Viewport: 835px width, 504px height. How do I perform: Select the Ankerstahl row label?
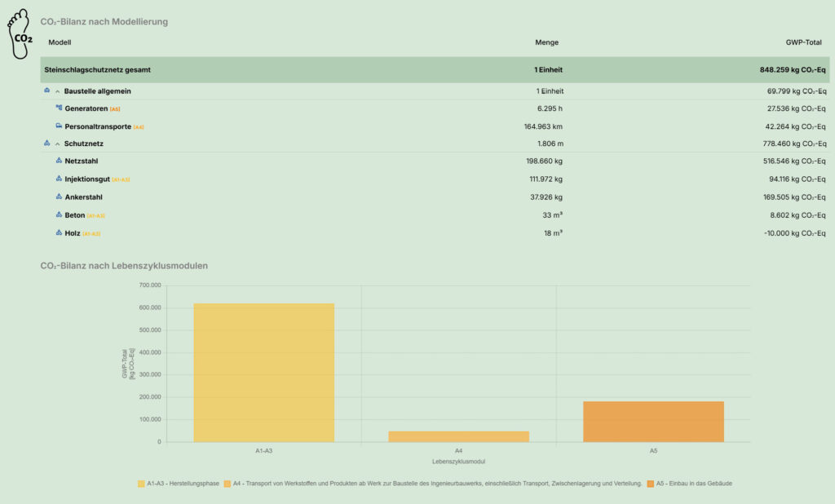(x=84, y=197)
